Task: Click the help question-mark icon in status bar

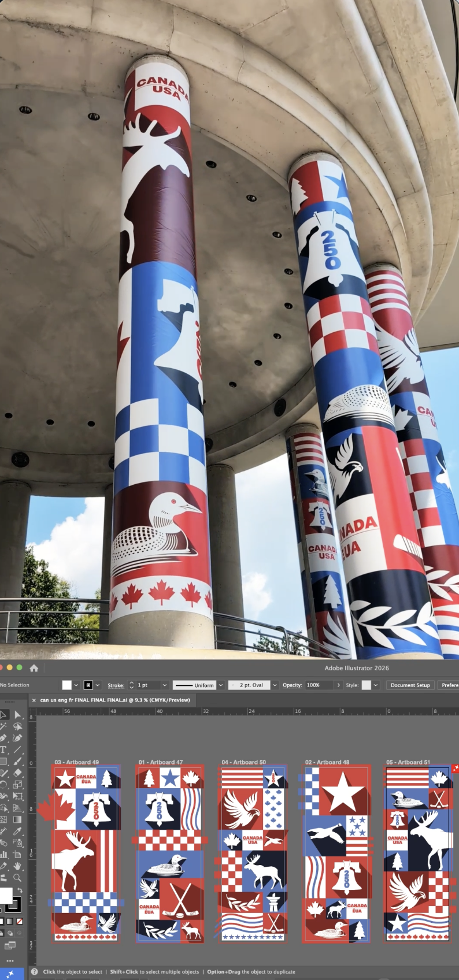Action: click(35, 972)
